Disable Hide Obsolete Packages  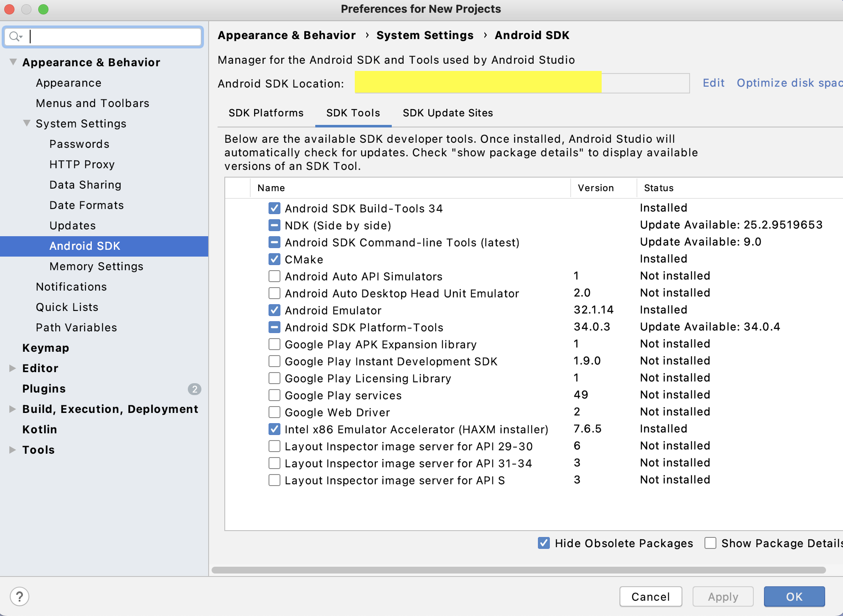pos(543,543)
